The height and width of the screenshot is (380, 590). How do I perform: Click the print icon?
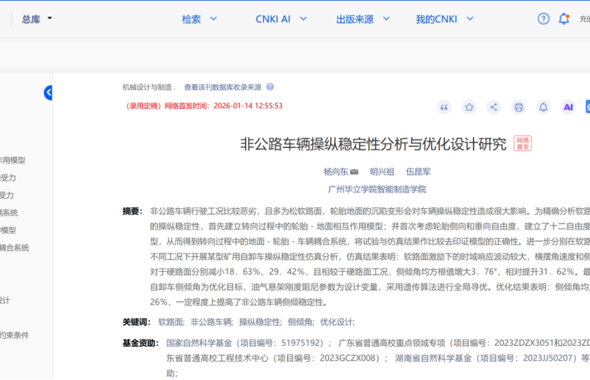519,107
